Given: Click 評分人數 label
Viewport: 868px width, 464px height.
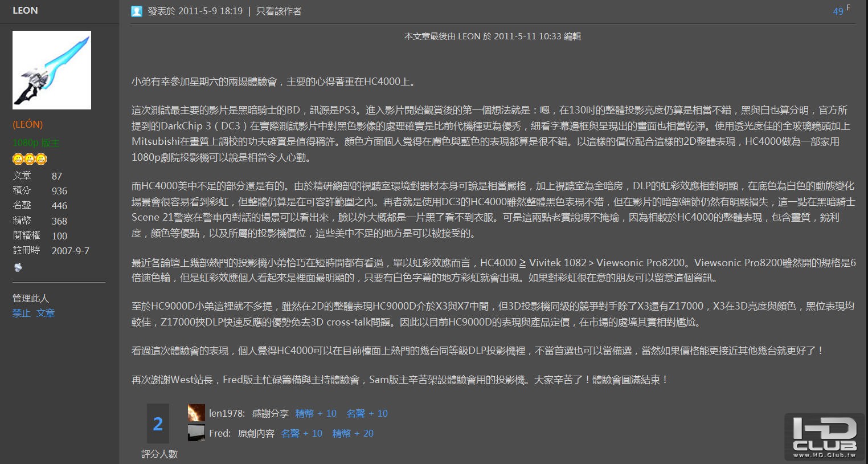Looking at the screenshot, I should pos(159,454).
